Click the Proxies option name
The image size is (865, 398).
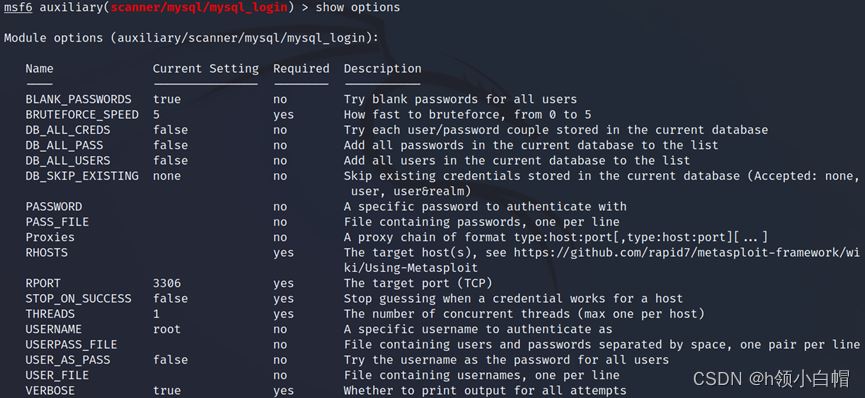click(50, 237)
